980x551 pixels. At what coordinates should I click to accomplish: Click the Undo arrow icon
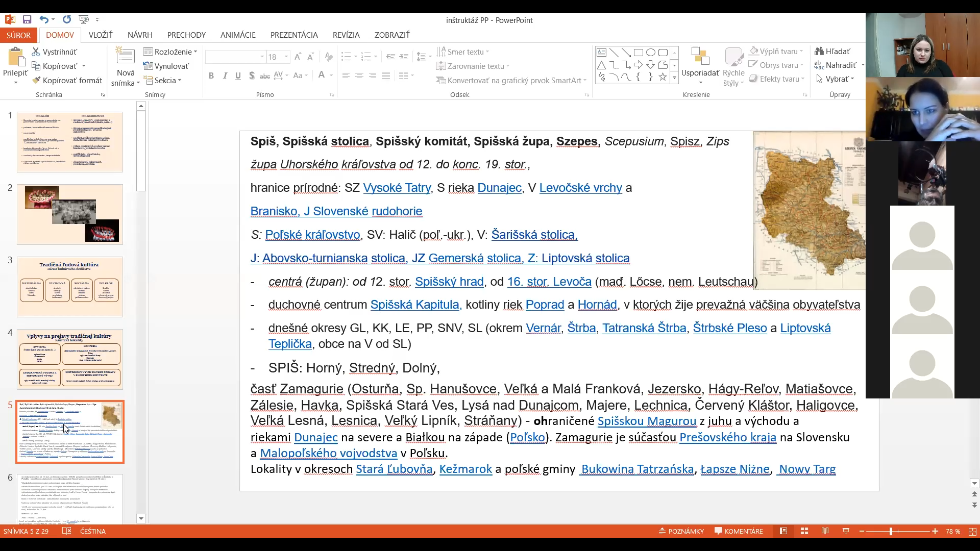(44, 20)
